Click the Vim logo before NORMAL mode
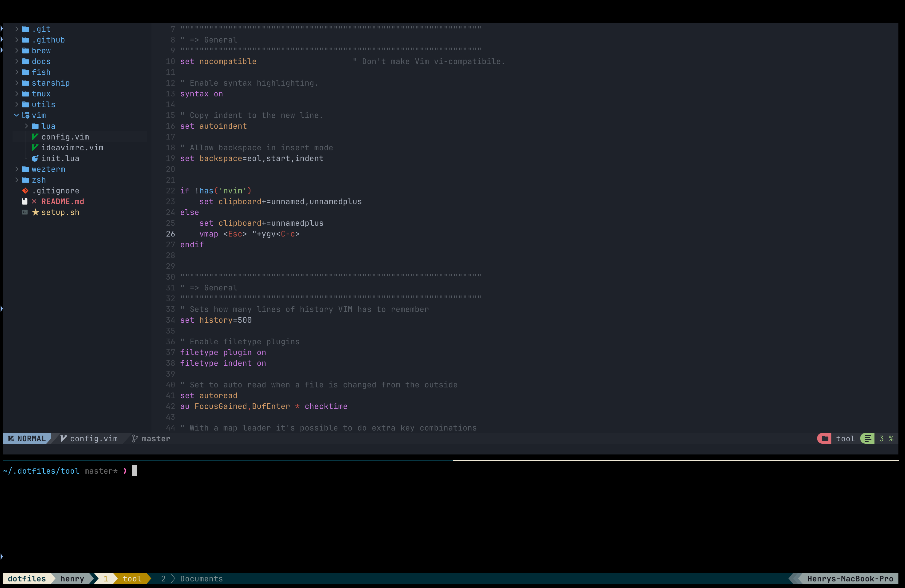Image resolution: width=905 pixels, height=588 pixels. click(11, 439)
